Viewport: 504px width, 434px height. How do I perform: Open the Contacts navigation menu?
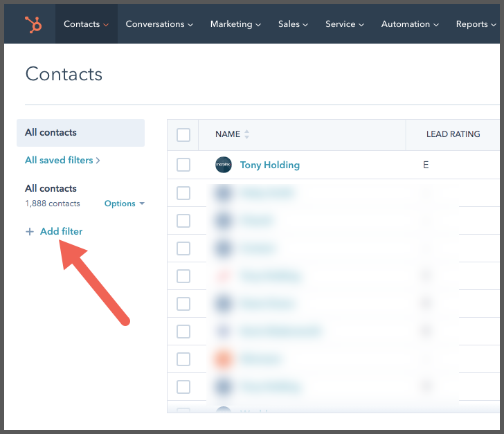[x=86, y=24]
